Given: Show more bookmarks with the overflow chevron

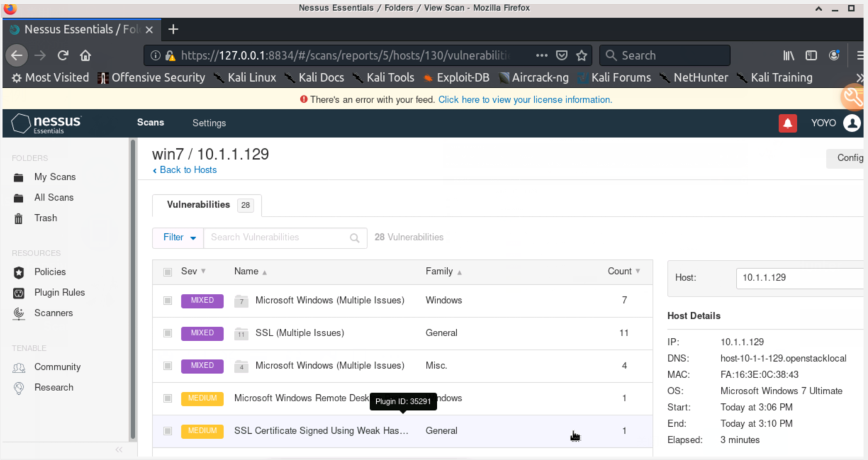Looking at the screenshot, I should [x=860, y=77].
